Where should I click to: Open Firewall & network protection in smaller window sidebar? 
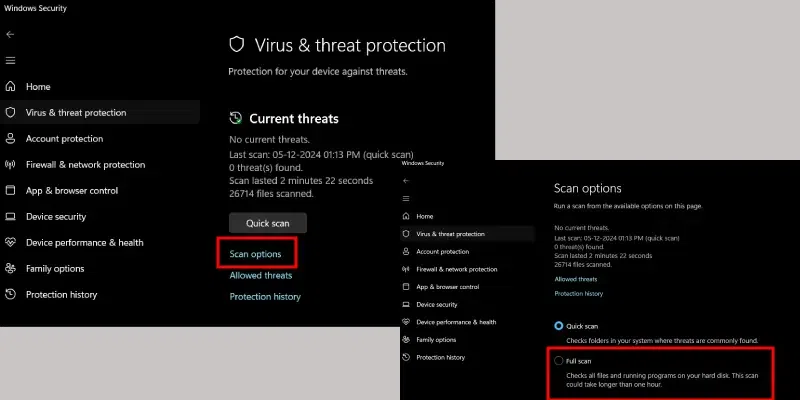tap(457, 269)
